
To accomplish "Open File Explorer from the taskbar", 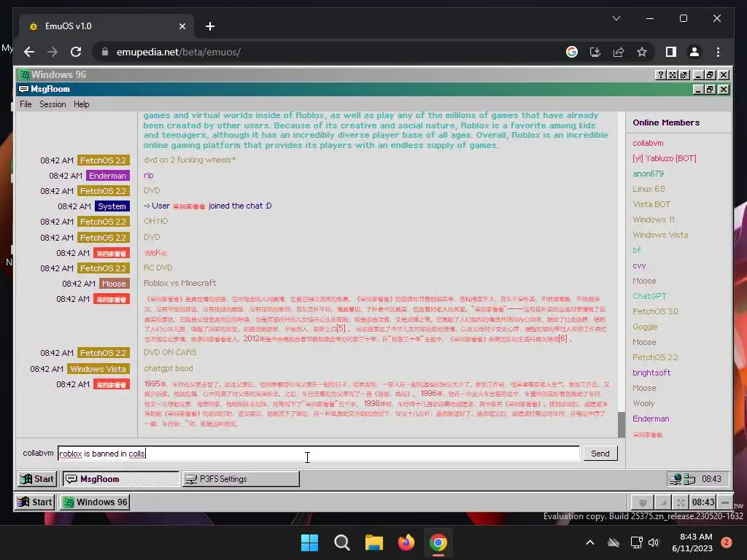I will point(374,542).
